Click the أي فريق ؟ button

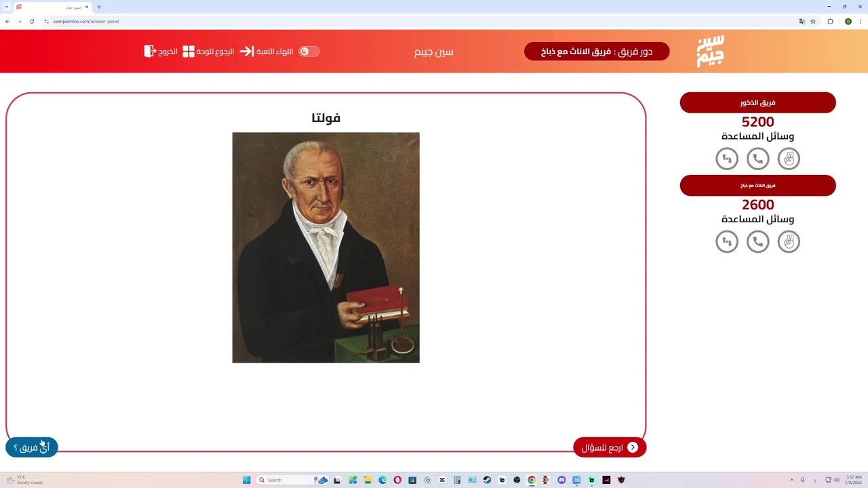tap(32, 447)
